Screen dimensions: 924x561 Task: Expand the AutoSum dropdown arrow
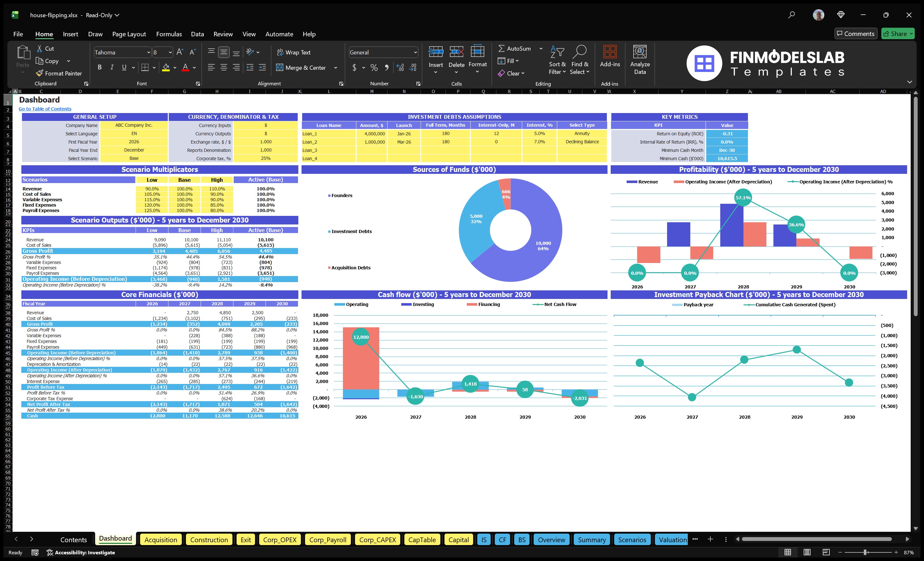541,48
